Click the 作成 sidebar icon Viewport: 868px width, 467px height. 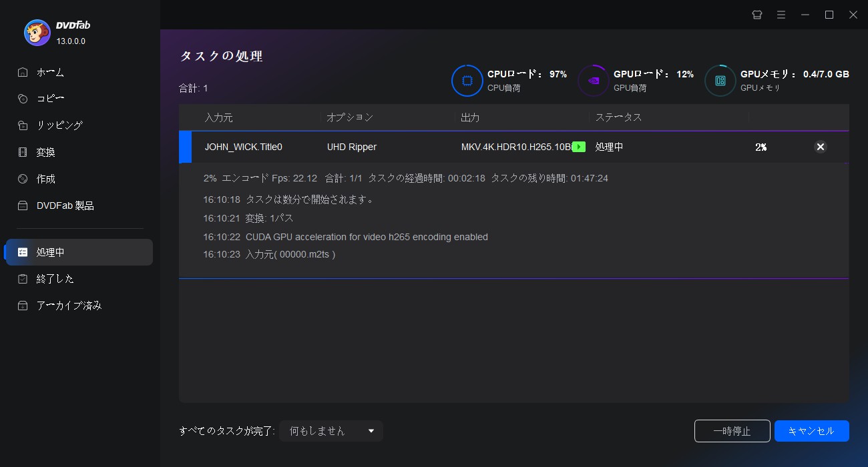(23, 179)
